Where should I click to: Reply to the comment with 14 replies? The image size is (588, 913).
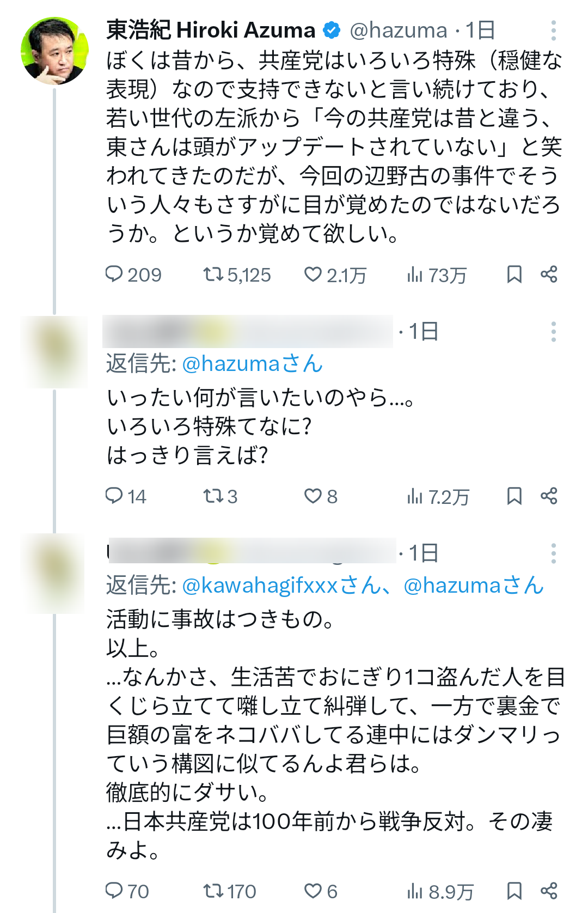coord(126,496)
